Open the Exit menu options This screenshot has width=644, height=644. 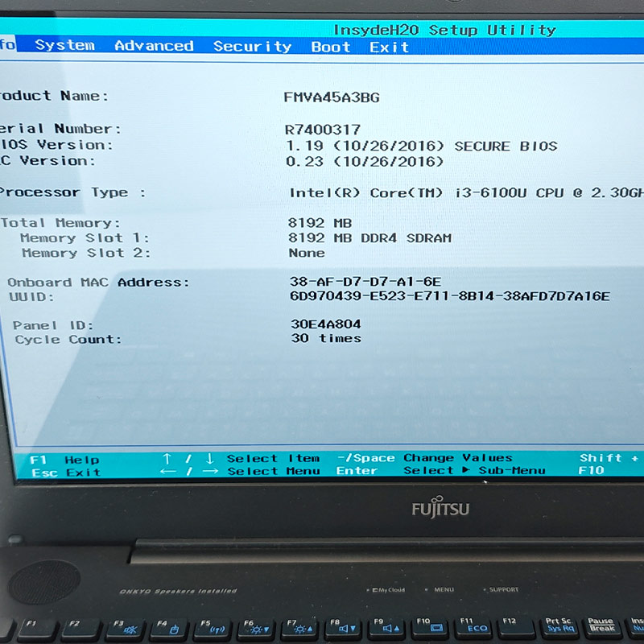pyautogui.click(x=390, y=47)
